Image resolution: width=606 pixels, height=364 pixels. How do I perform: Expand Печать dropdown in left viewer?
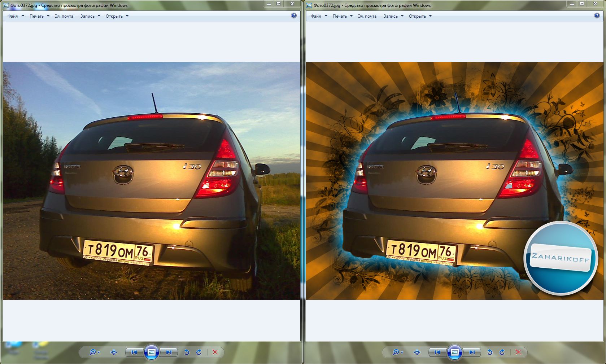pyautogui.click(x=39, y=16)
